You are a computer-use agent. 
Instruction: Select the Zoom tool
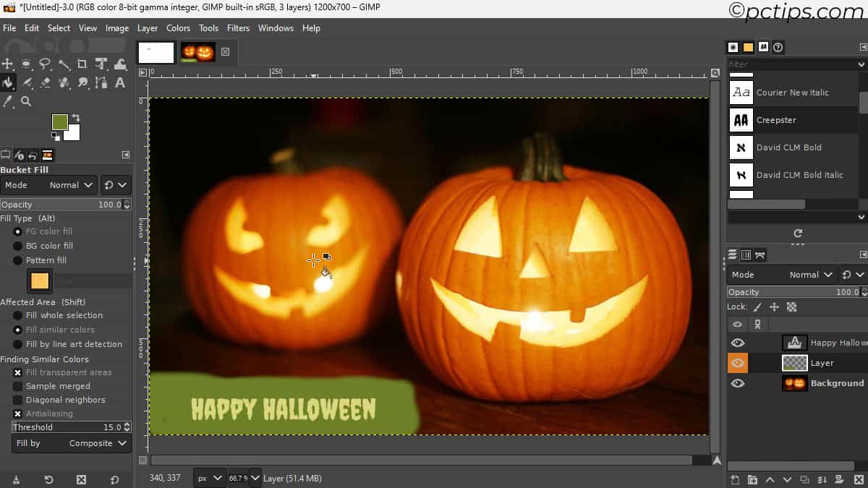click(x=27, y=101)
